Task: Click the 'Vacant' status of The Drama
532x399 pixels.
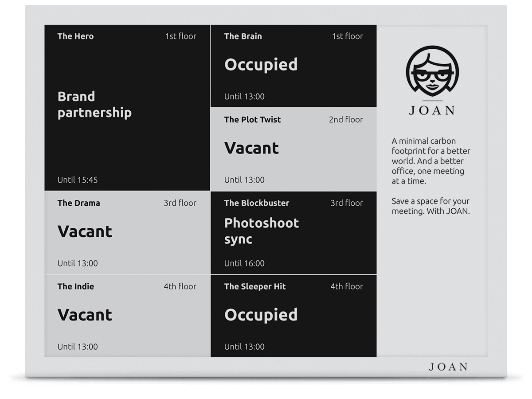Action: pyautogui.click(x=85, y=231)
